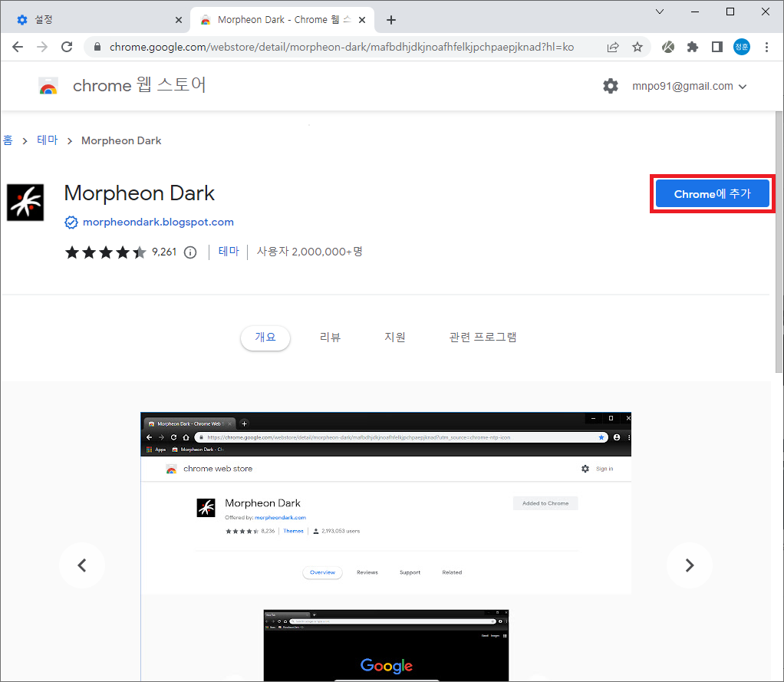This screenshot has height=682, width=784.
Task: Click the tab search chevron
Action: coord(660,12)
